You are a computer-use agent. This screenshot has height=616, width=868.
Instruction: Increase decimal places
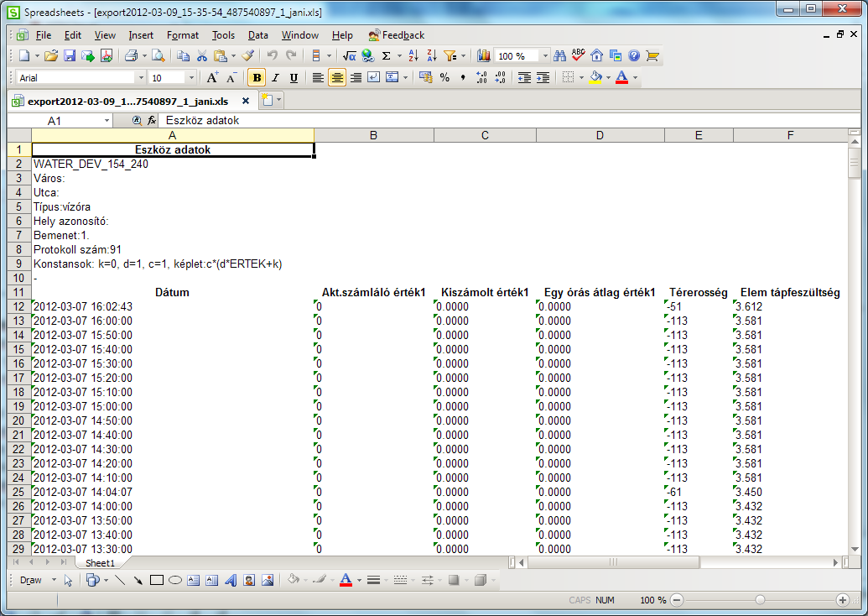click(481, 77)
